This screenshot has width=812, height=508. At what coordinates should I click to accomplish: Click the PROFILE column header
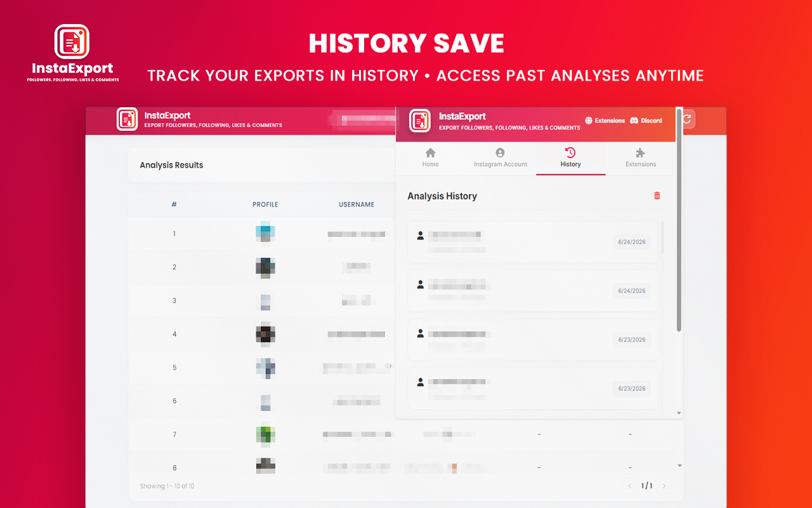click(x=265, y=204)
